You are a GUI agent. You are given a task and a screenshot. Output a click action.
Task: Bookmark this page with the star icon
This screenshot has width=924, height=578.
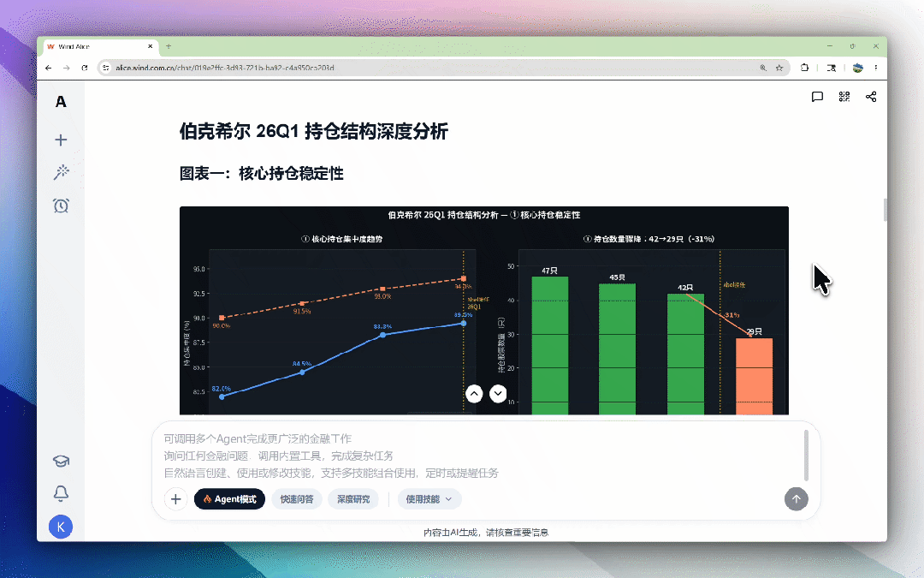point(779,68)
